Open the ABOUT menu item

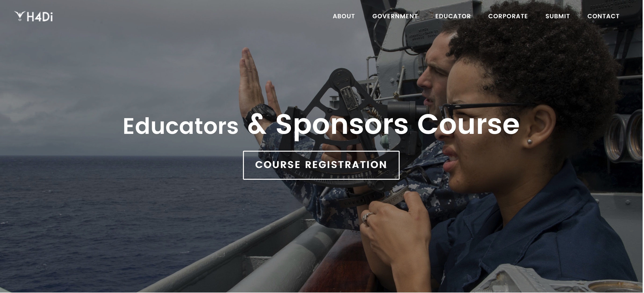344,16
